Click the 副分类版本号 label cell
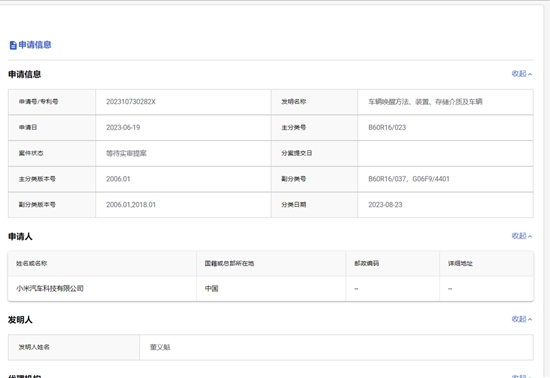The image size is (550, 378). 52,204
